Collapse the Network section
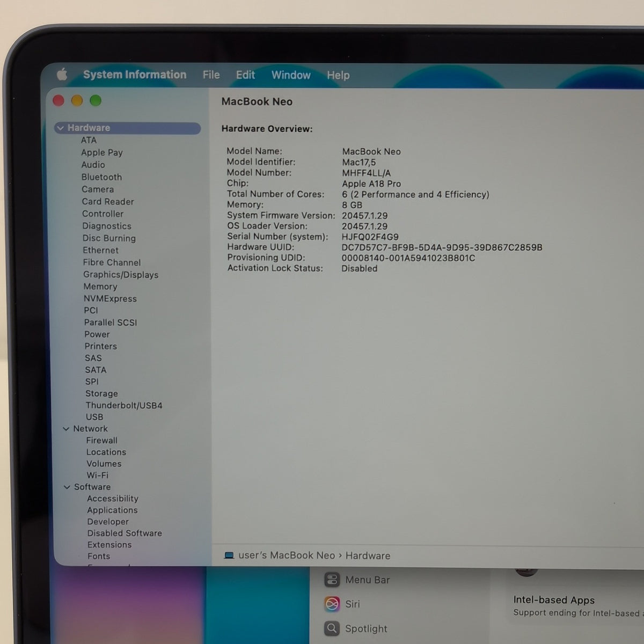The image size is (644, 644). point(66,429)
